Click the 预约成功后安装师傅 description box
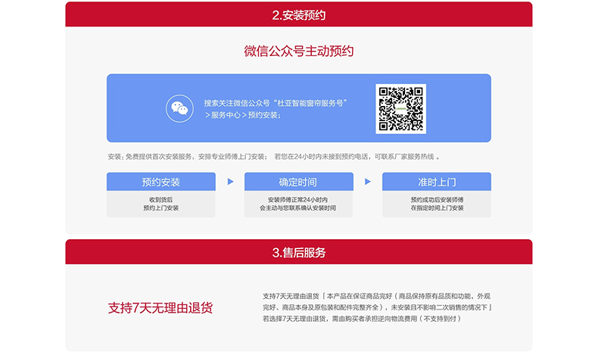The width and height of the screenshot is (598, 364). [436, 204]
